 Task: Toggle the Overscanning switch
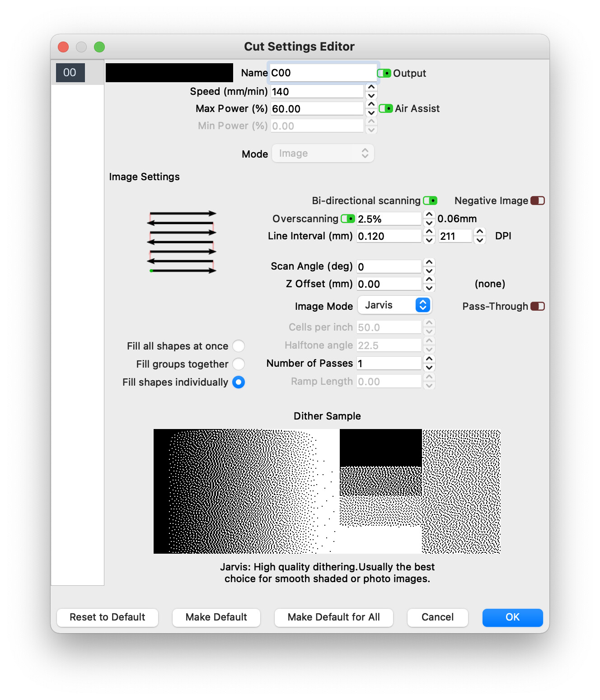click(347, 219)
